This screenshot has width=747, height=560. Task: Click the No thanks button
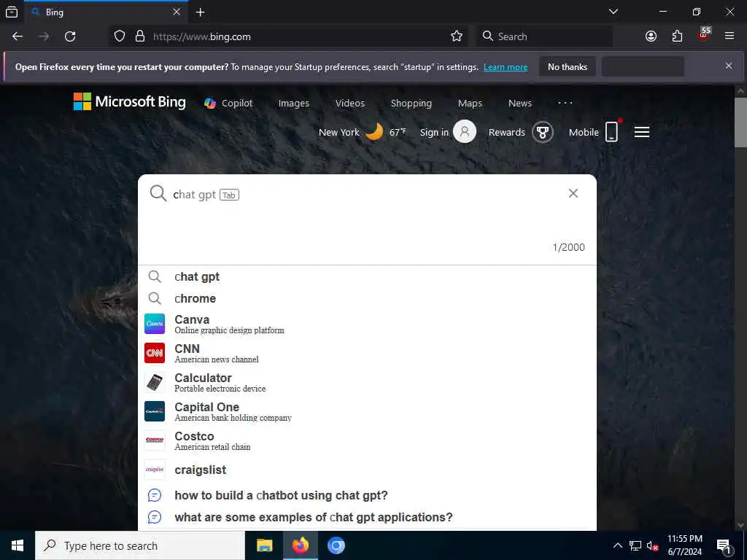pos(568,66)
